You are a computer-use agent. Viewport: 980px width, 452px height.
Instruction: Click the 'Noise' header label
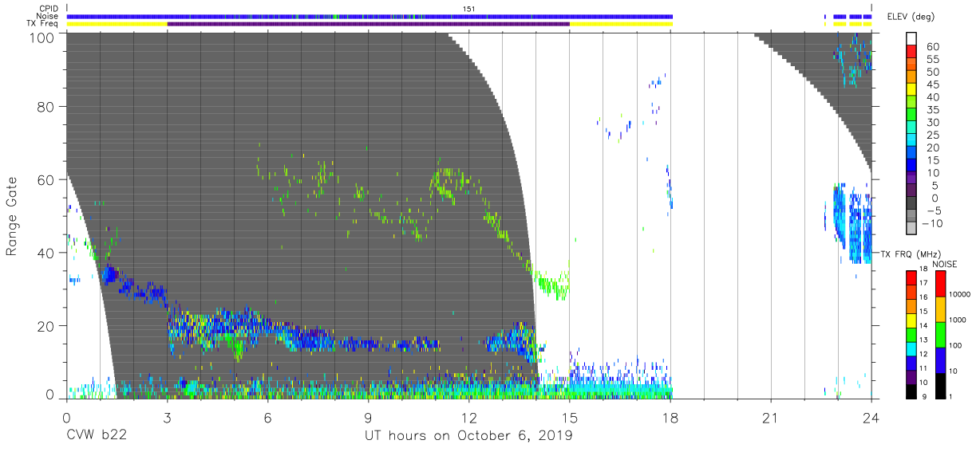(46, 16)
